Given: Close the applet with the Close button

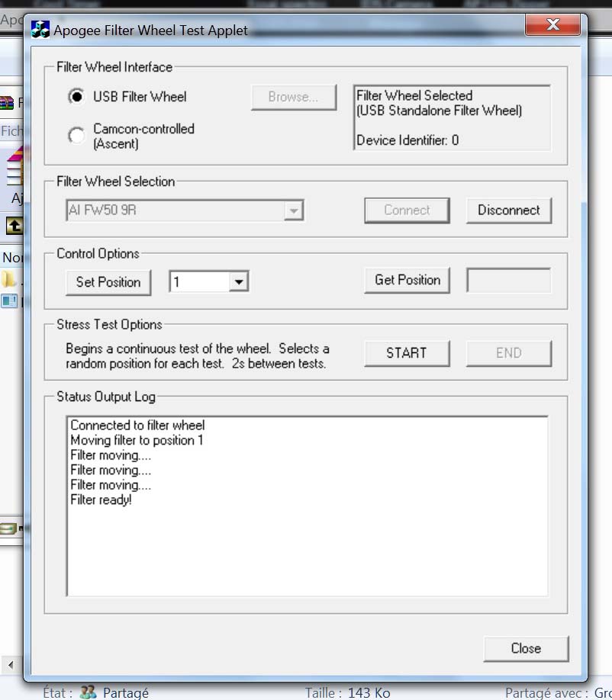Looking at the screenshot, I should (525, 648).
